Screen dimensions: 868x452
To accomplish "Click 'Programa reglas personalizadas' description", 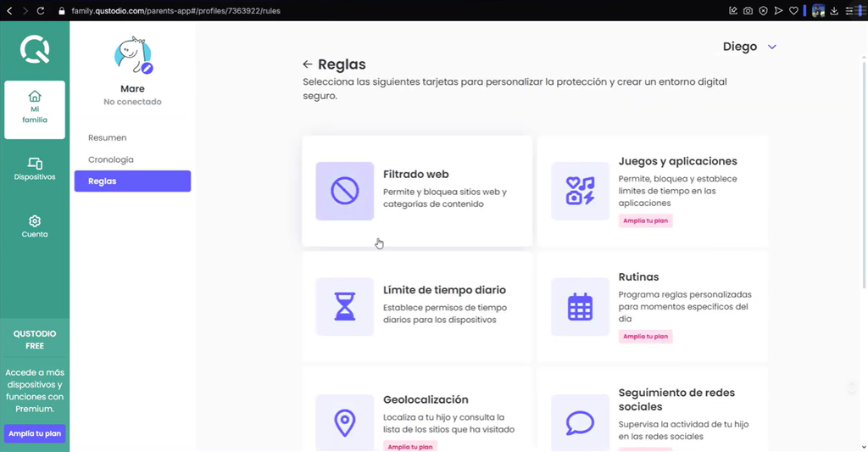I will coord(685,306).
